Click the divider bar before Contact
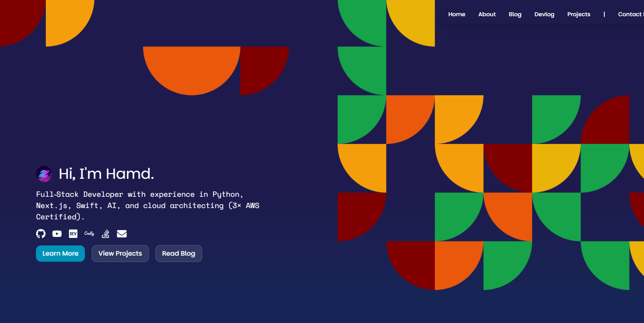This screenshot has width=644, height=323. (x=604, y=14)
